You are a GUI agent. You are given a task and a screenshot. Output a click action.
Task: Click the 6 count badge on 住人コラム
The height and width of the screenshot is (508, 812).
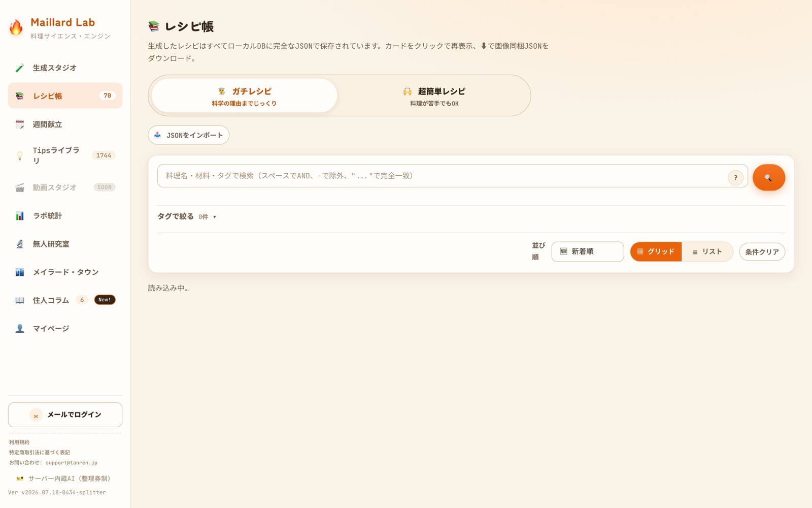(x=82, y=300)
